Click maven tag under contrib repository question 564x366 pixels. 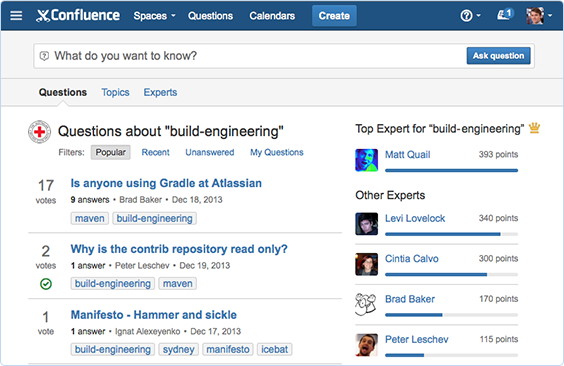click(178, 283)
